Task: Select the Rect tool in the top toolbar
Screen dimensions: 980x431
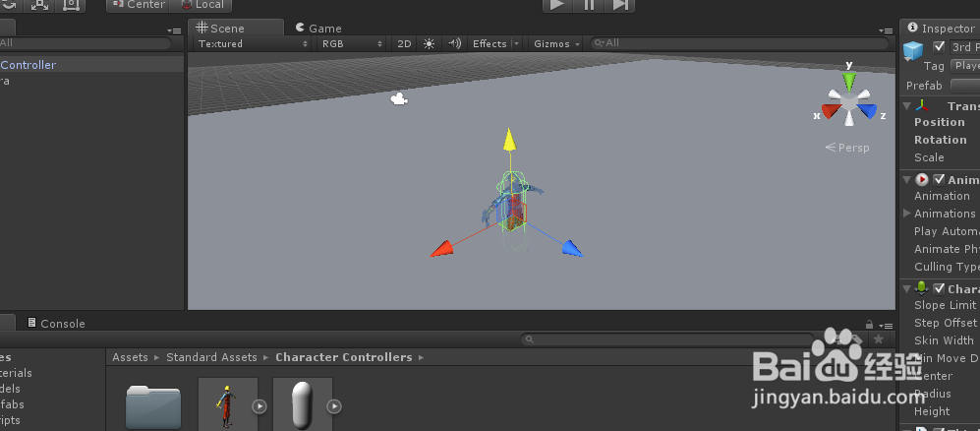Action: (71, 4)
